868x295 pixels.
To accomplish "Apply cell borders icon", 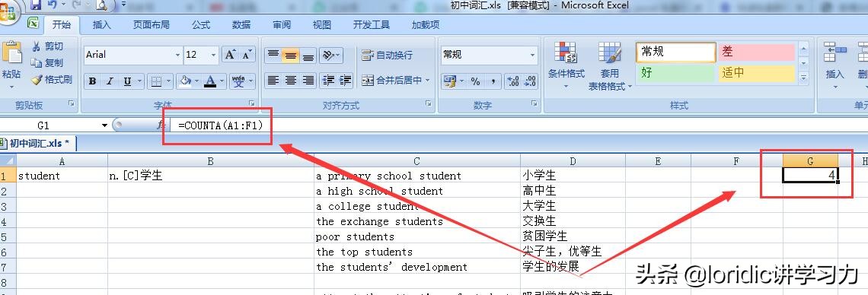I will click(x=156, y=81).
